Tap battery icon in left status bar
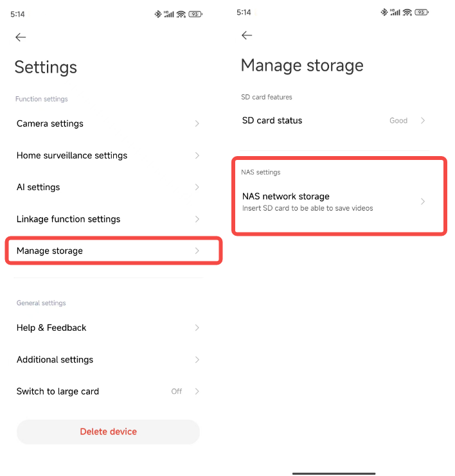Image resolution: width=455 pixels, height=476 pixels. [x=195, y=13]
